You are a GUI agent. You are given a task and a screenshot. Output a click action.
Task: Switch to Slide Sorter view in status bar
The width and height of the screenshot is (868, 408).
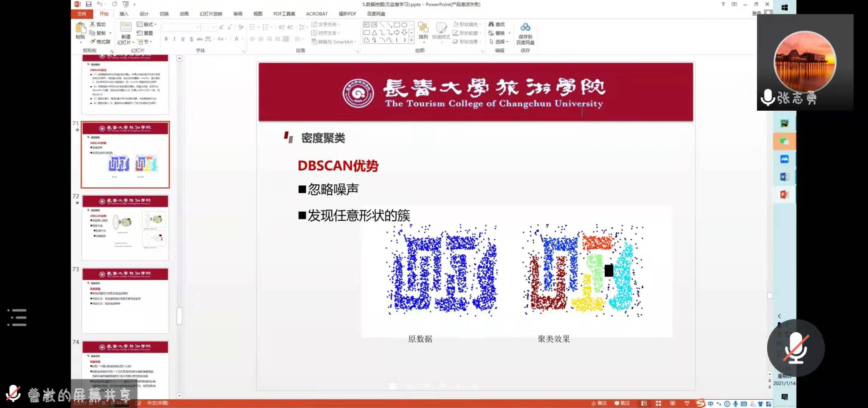658,403
